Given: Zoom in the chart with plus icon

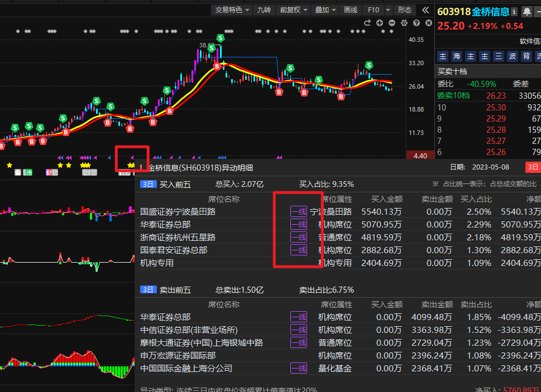Looking at the screenshot, I should [380, 23].
